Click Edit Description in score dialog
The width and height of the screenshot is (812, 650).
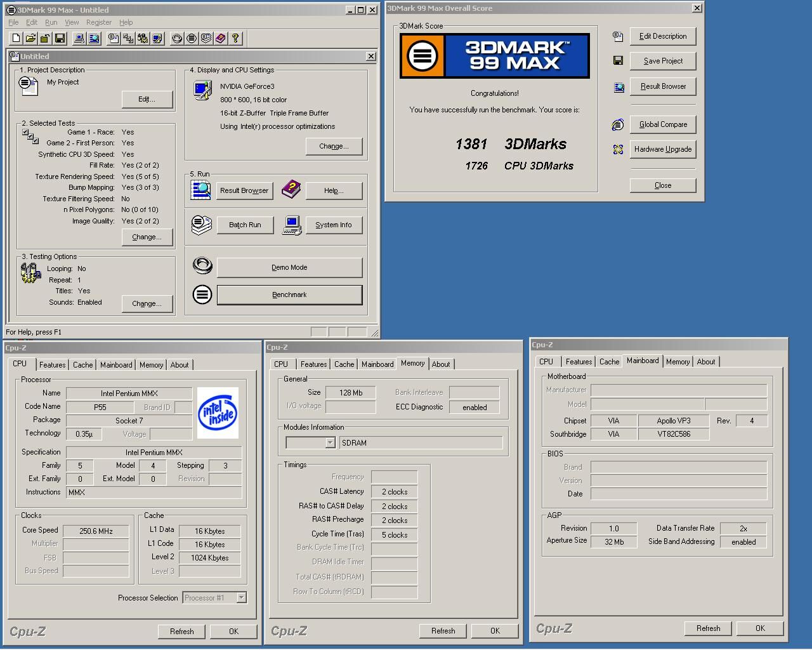point(663,36)
